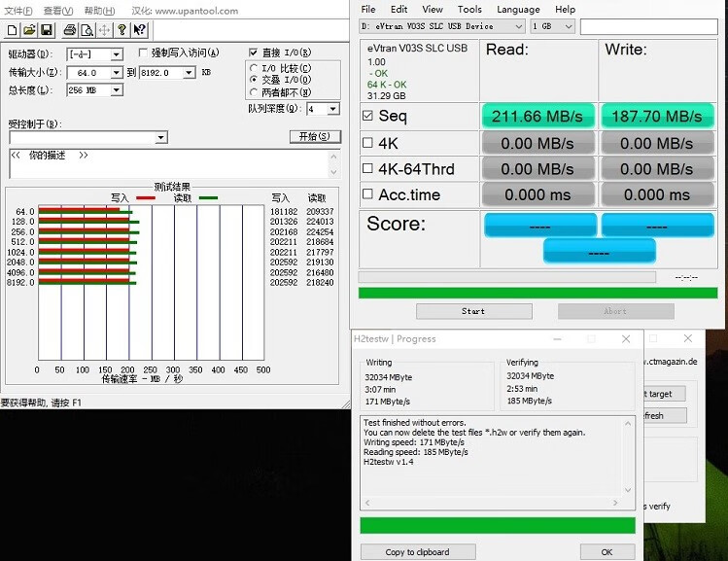Image resolution: width=728 pixels, height=561 pixels.
Task: Open Print Preview from the toolbar
Action: click(87, 30)
